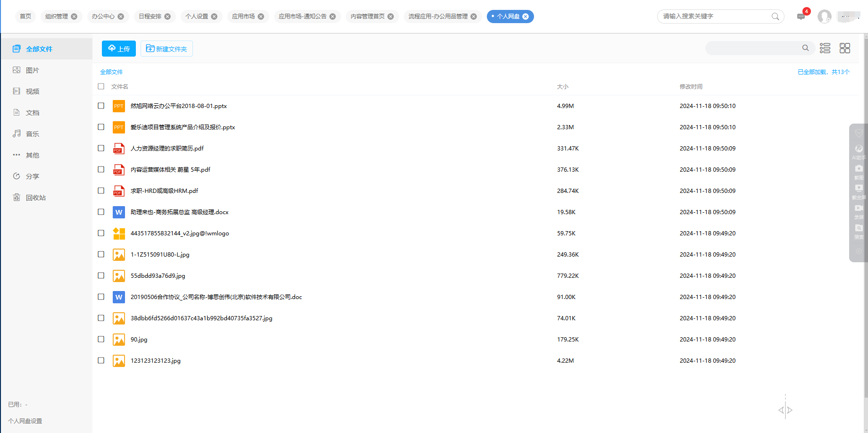Click the 新建文件夹 new folder button
The width and height of the screenshot is (868, 433).
coord(167,49)
